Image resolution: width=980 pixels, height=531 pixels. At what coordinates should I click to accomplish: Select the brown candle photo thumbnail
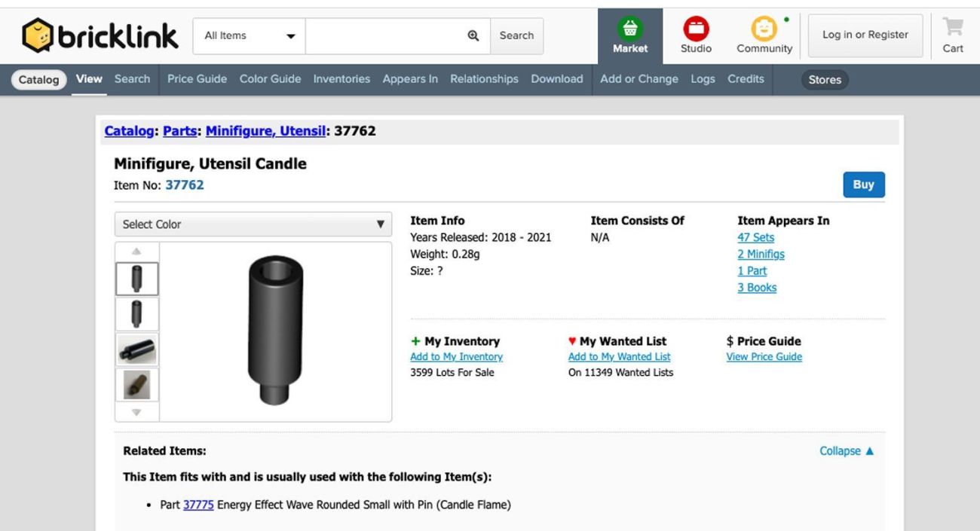(137, 385)
